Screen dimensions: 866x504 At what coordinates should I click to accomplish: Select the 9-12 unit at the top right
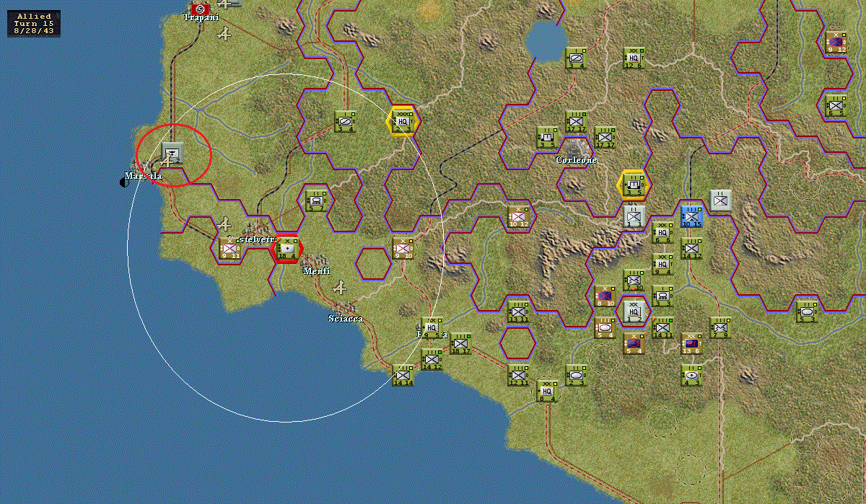(x=836, y=42)
